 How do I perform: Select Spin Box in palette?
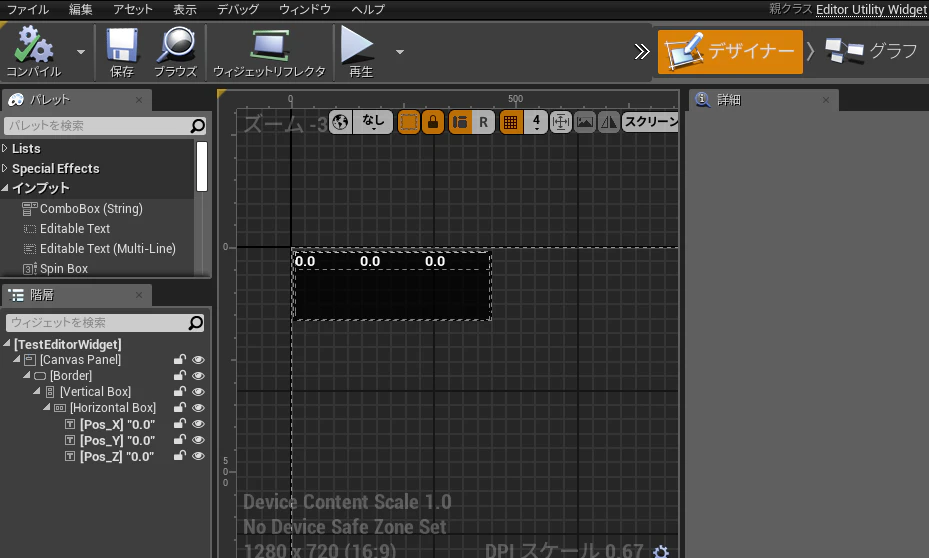[x=55, y=269]
